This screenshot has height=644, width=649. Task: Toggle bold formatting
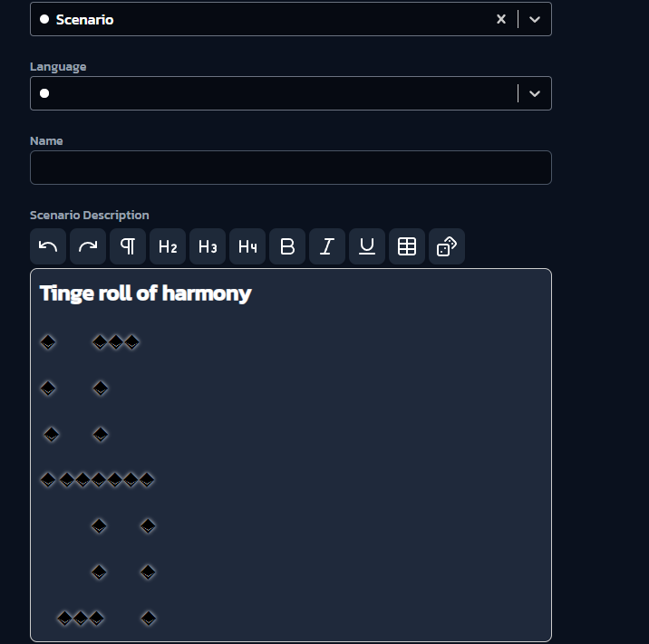pos(287,246)
